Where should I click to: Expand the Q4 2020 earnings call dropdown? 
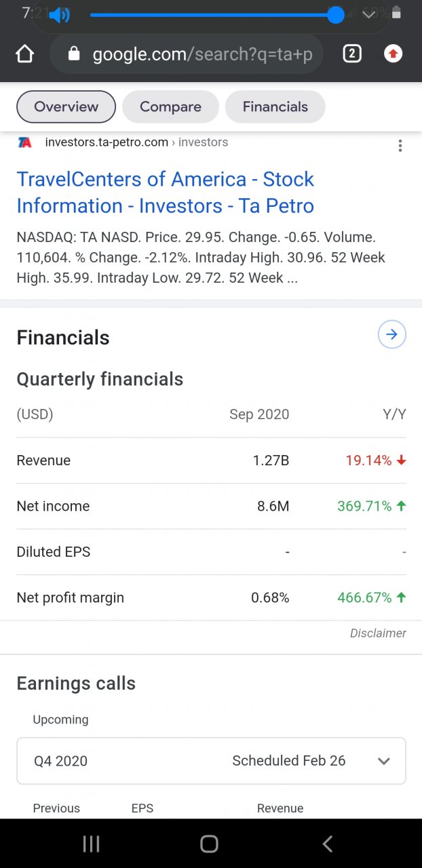point(383,761)
